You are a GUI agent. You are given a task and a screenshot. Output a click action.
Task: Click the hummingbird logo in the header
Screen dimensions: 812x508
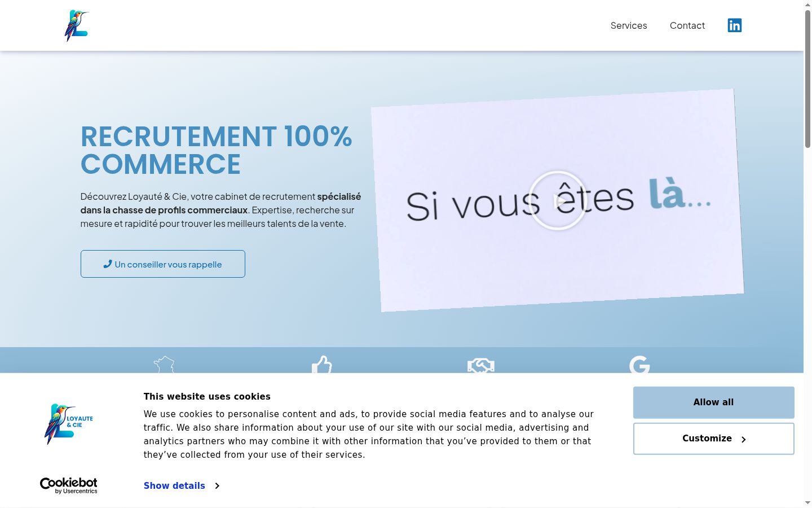77,25
